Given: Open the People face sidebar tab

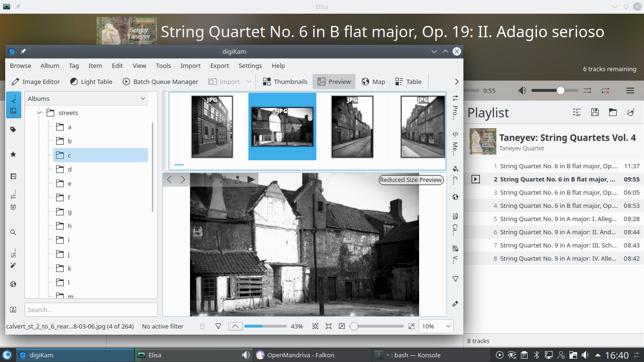Looking at the screenshot, I should (x=13, y=310).
